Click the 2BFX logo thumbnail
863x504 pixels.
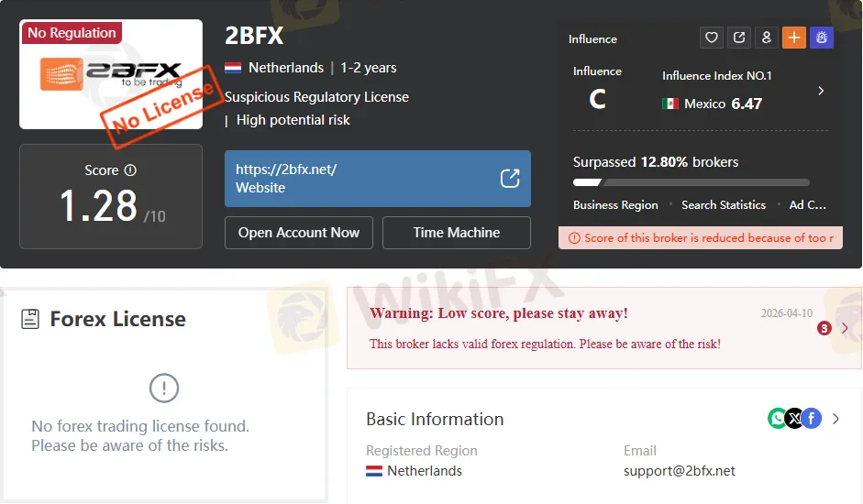point(111,74)
